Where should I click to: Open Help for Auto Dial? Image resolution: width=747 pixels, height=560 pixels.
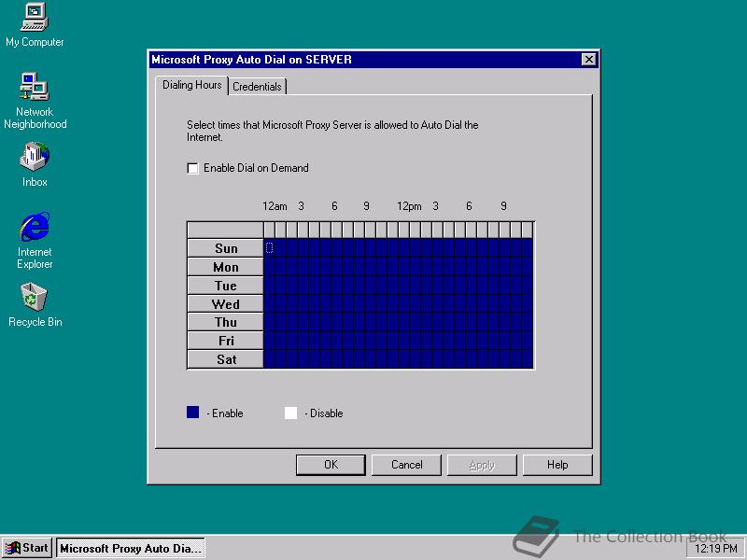557,465
